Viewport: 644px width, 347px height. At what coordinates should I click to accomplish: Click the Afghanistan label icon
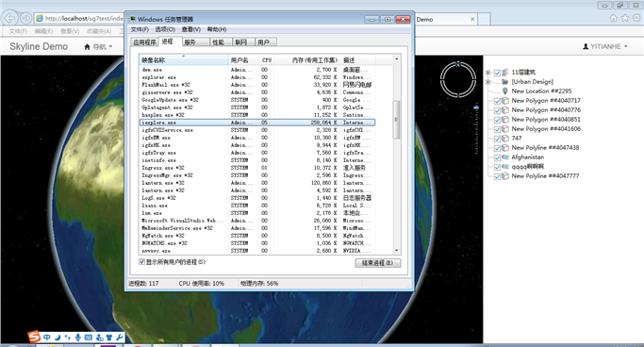tap(505, 157)
